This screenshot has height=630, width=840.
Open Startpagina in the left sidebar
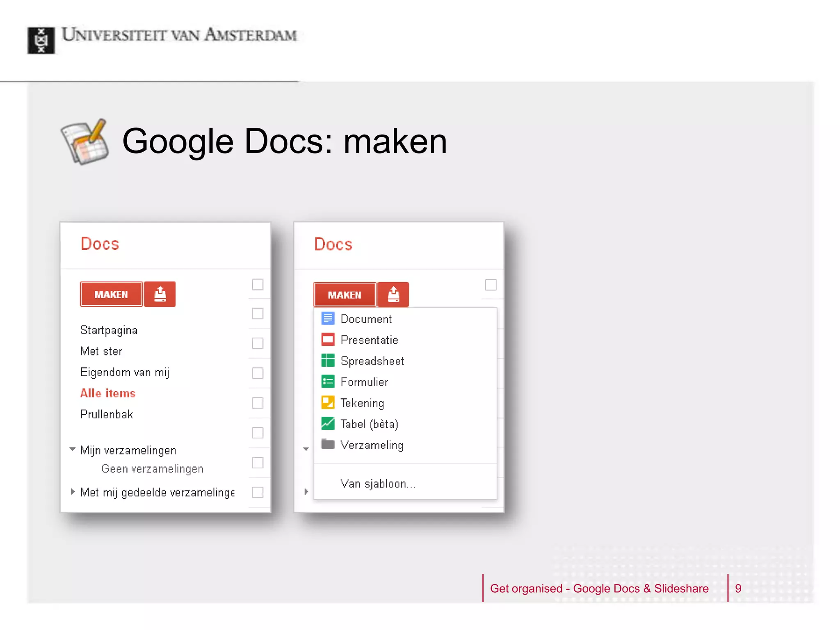109,331
